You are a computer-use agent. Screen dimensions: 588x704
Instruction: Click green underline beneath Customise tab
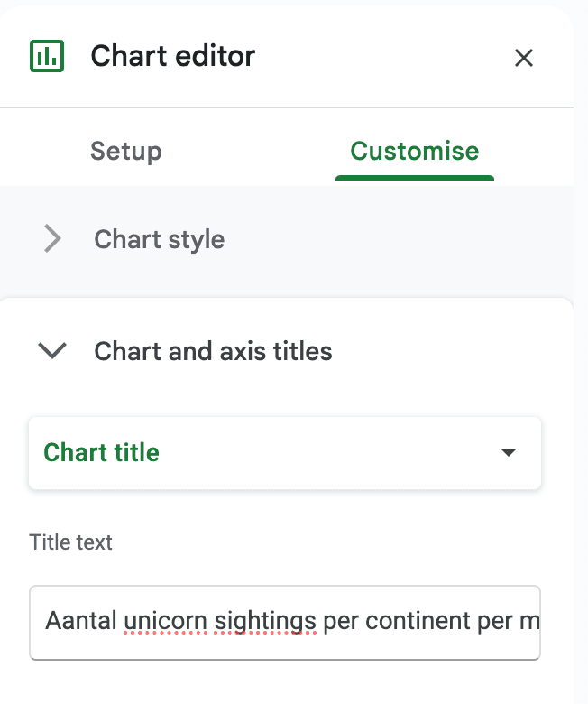pos(414,177)
